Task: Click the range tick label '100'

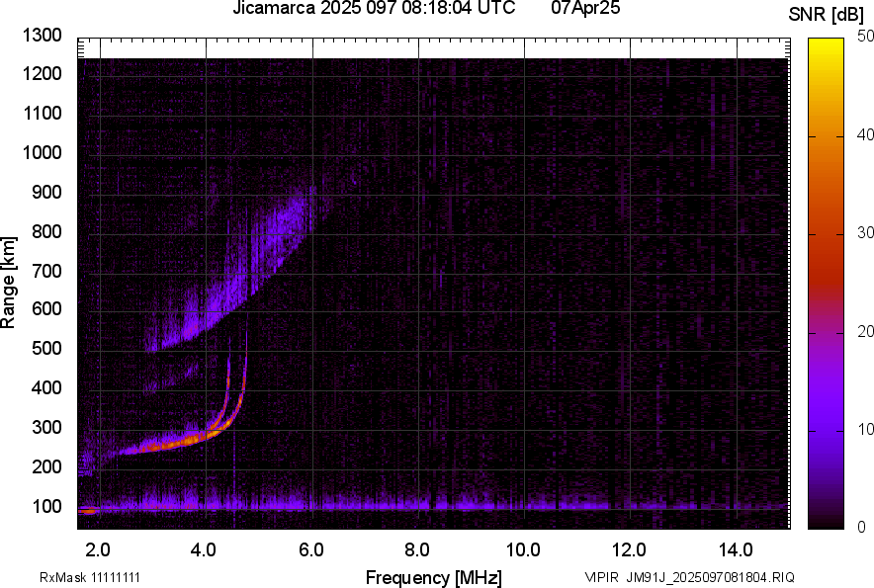Action: (46, 506)
